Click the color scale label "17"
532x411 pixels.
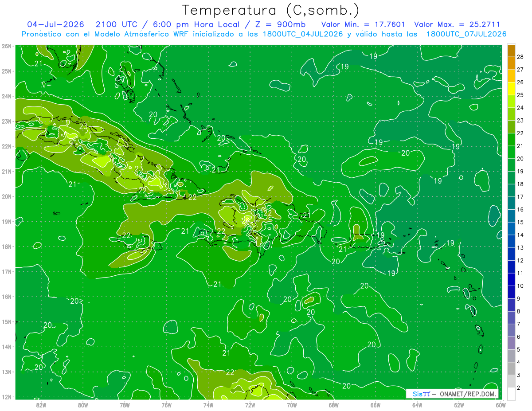coord(520,197)
